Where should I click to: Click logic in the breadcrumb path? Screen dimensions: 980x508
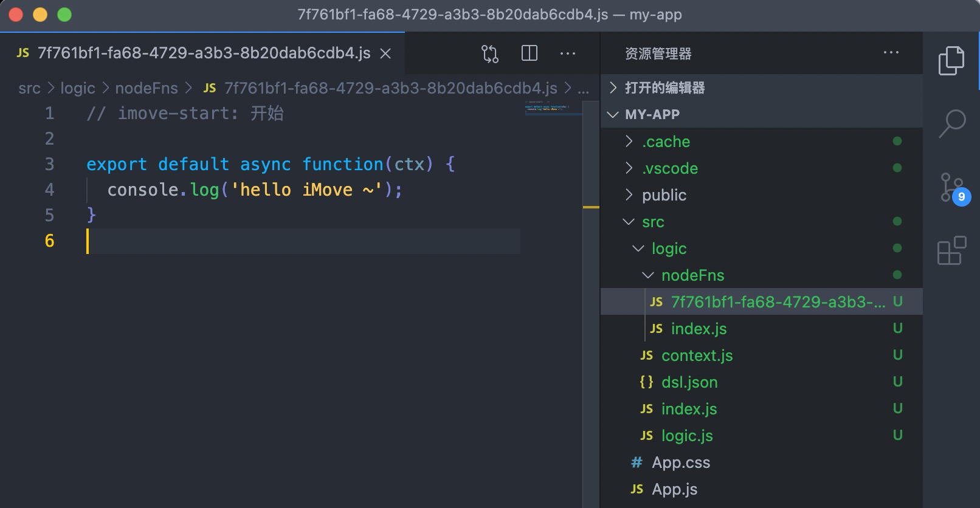[x=78, y=88]
